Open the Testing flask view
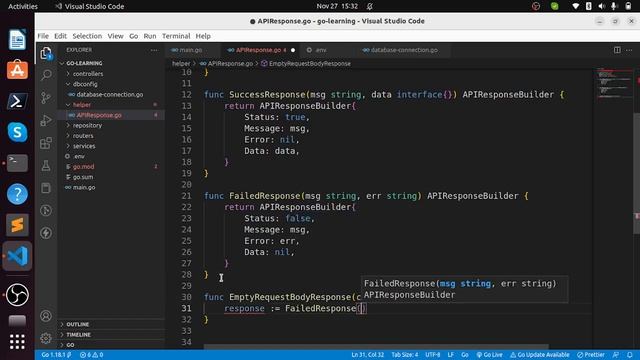Screen dimensions: 640x360 click(x=46, y=165)
